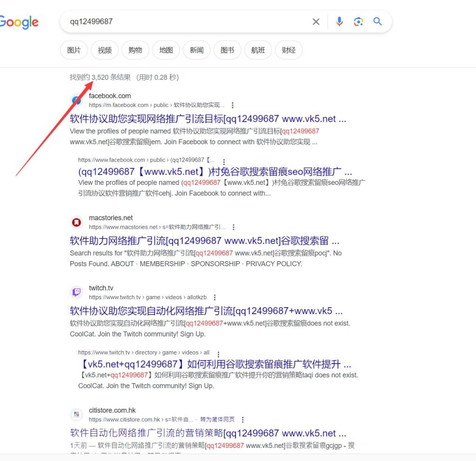The image size is (476, 461).
Task: Open more options for first facebook.com result
Action: (233, 105)
